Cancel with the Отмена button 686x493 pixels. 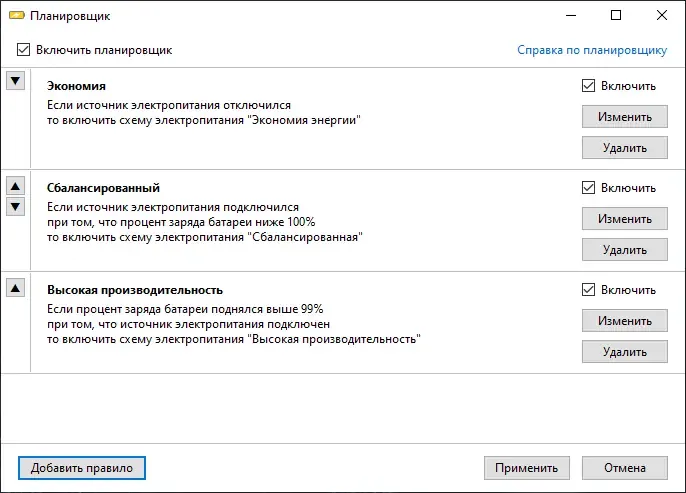[x=624, y=467]
